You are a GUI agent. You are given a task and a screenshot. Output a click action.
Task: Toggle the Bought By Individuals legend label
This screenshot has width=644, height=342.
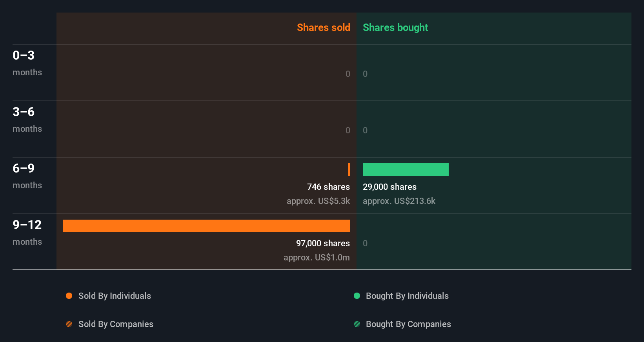click(x=407, y=296)
